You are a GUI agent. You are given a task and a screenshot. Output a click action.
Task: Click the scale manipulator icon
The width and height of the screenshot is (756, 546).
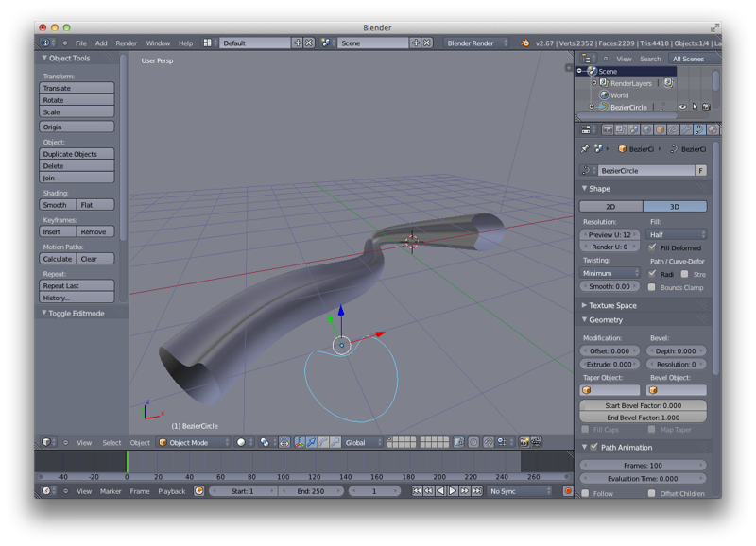pyautogui.click(x=335, y=442)
